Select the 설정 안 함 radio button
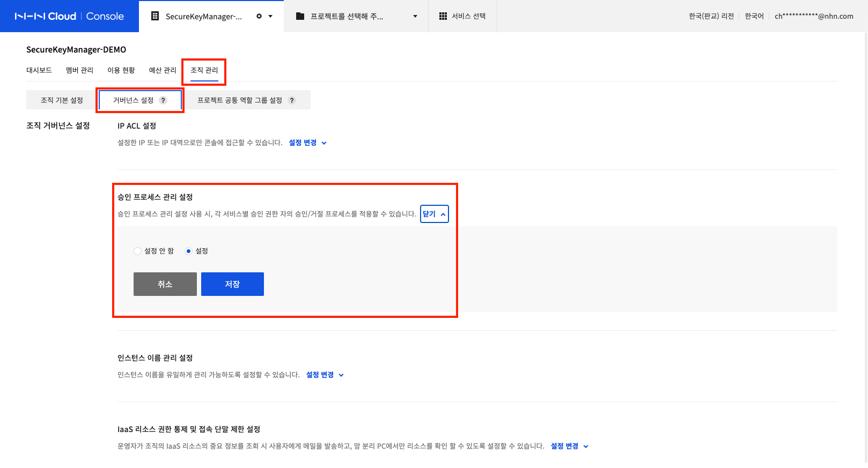This screenshot has width=868, height=468. [137, 251]
